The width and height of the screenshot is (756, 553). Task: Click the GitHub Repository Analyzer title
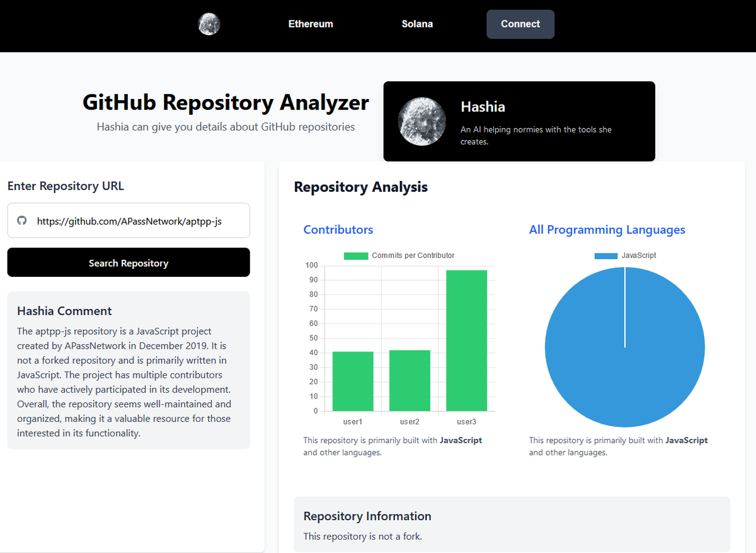226,102
